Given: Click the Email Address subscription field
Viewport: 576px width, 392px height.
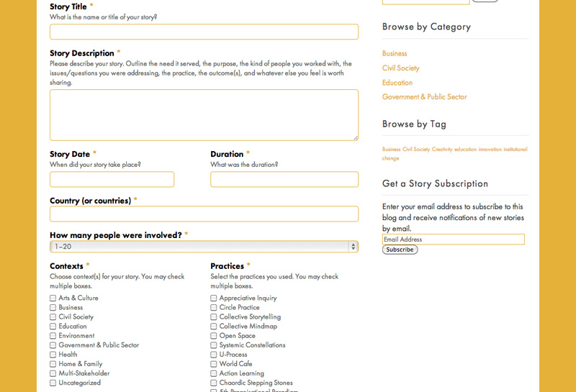Looking at the screenshot, I should pos(454,240).
